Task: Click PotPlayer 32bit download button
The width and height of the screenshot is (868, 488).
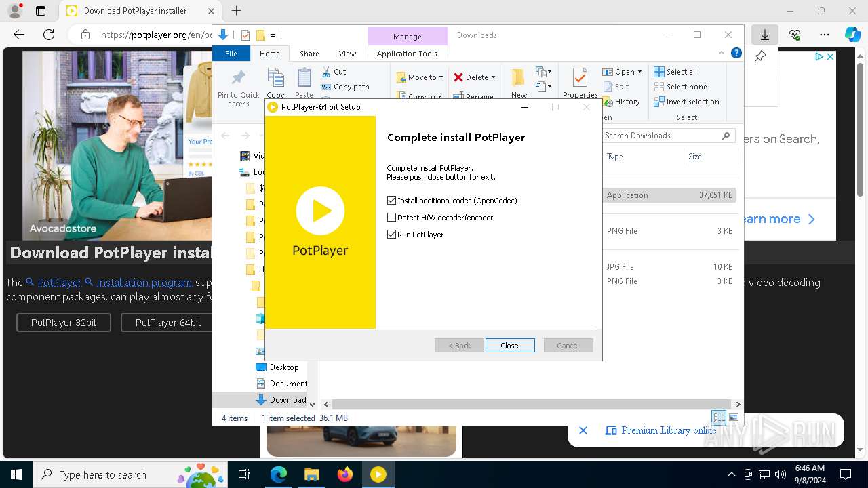Action: (64, 323)
